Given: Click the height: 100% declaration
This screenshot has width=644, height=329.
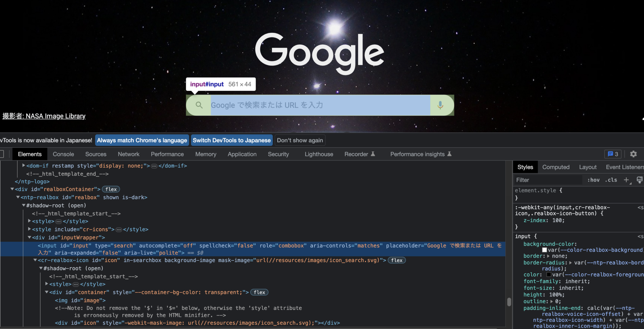Looking at the screenshot, I should (x=544, y=295).
